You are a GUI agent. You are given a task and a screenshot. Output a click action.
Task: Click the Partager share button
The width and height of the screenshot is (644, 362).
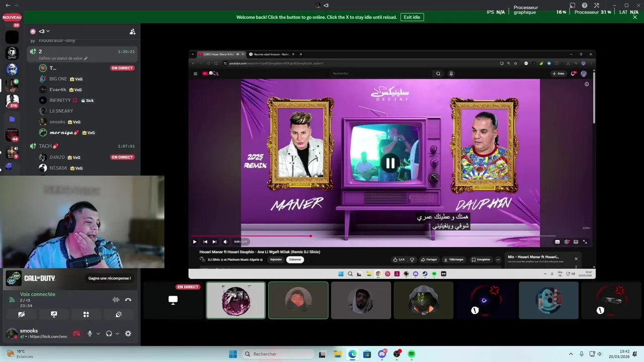(429, 259)
